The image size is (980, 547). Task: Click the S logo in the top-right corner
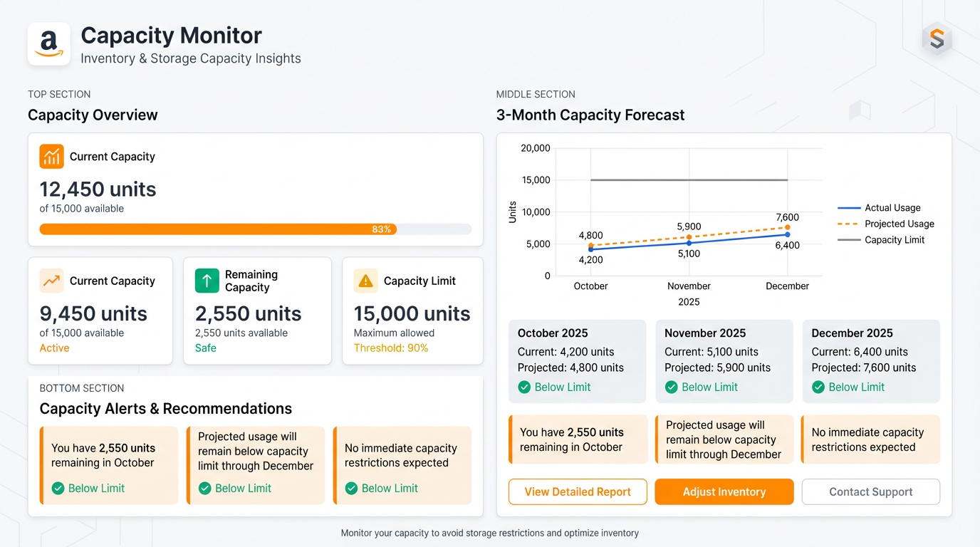(x=937, y=39)
